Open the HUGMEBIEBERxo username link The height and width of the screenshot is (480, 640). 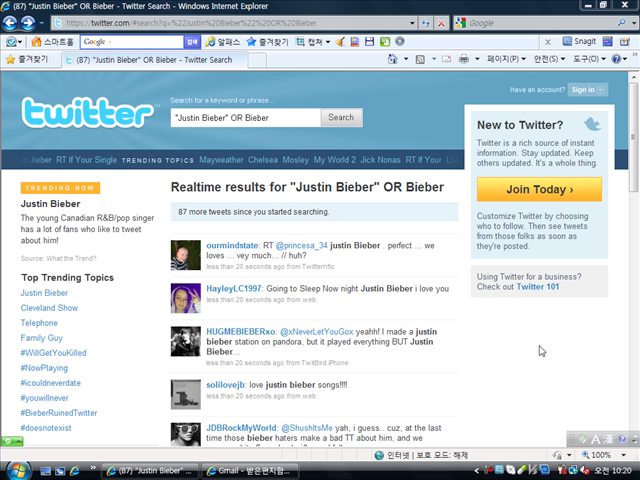241,332
